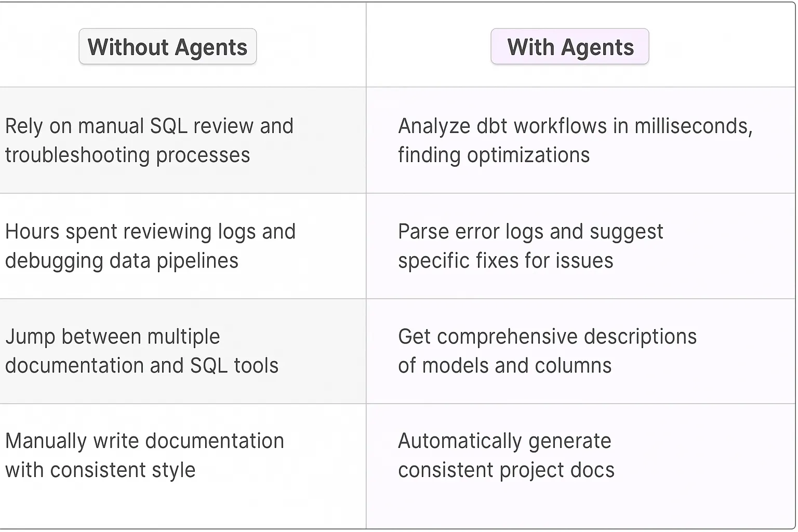798x532 pixels.
Task: Click the Hours spent reviewing logs cell
Action: 183,246
